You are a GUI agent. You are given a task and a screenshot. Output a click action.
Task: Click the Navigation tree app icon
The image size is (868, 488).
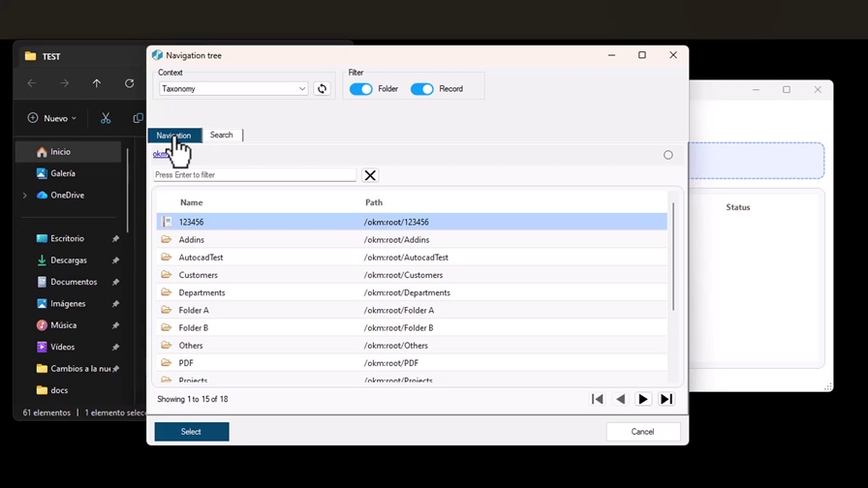157,55
